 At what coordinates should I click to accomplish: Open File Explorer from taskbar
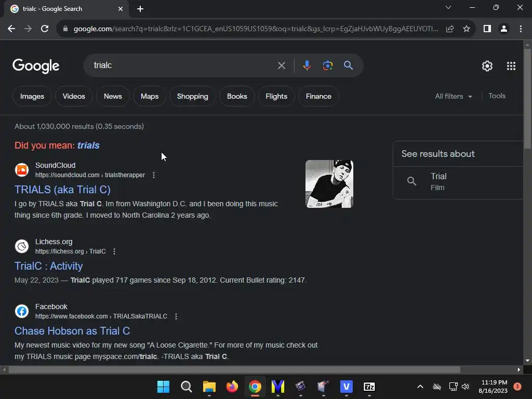coord(209,387)
